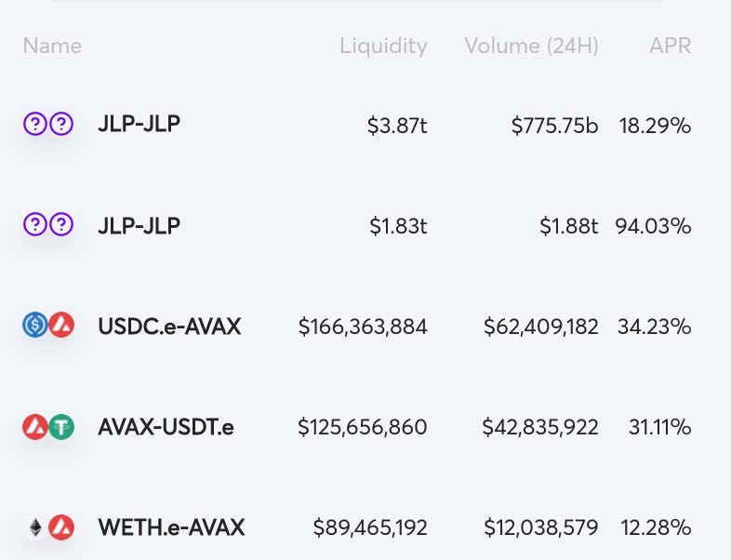Sort by the Liquidity column header
The height and width of the screenshot is (560, 731).
tap(383, 46)
